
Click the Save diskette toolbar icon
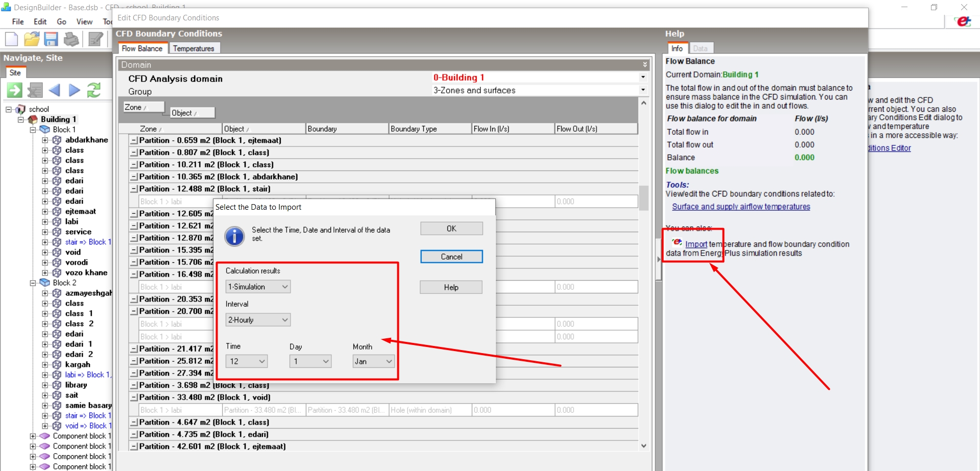point(51,39)
